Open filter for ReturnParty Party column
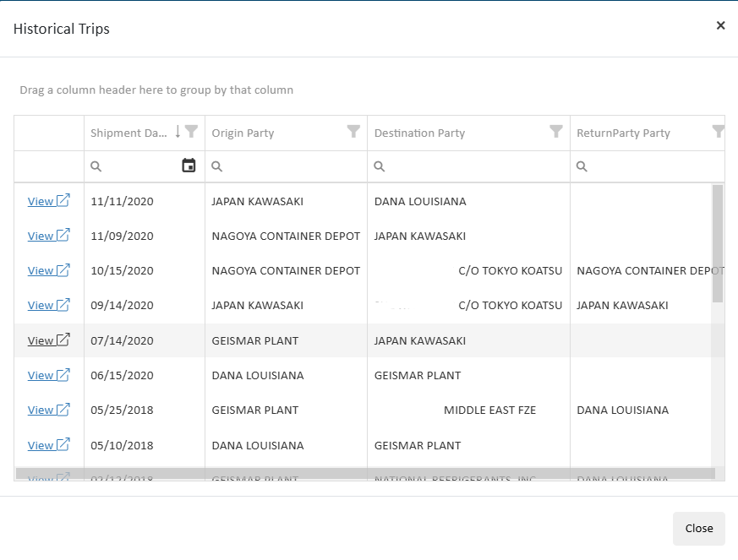This screenshot has width=738, height=560. 718,132
